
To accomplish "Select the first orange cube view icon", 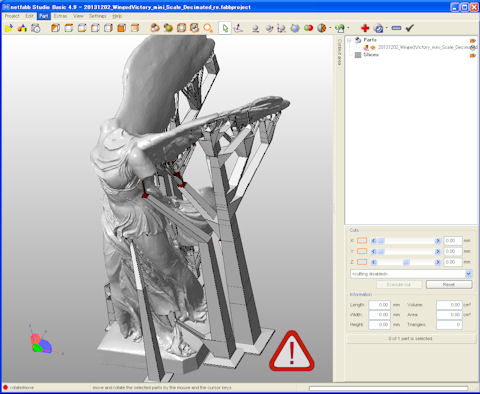I will point(55,28).
